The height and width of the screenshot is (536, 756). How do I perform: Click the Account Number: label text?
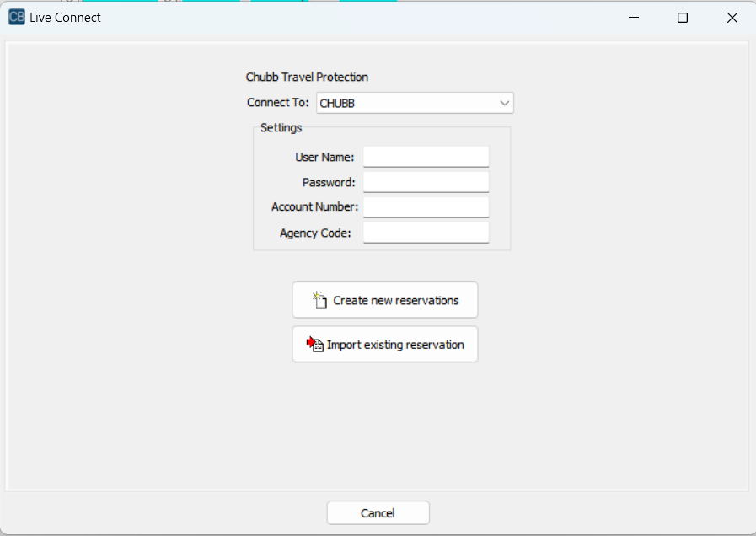314,207
